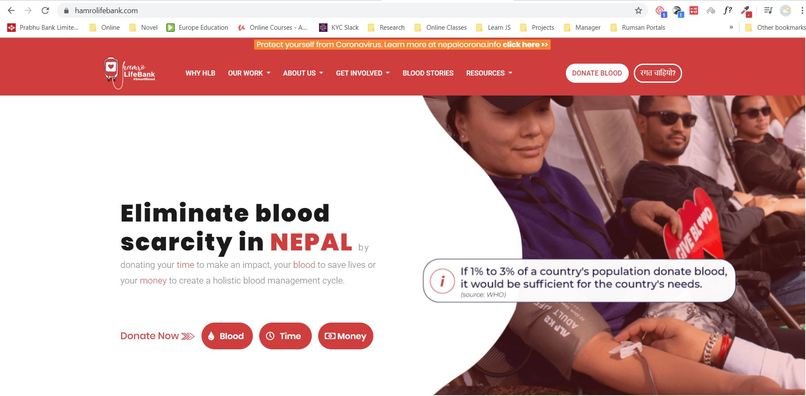The width and height of the screenshot is (806, 396).
Task: Open the WHY HLB page
Action: [x=200, y=73]
